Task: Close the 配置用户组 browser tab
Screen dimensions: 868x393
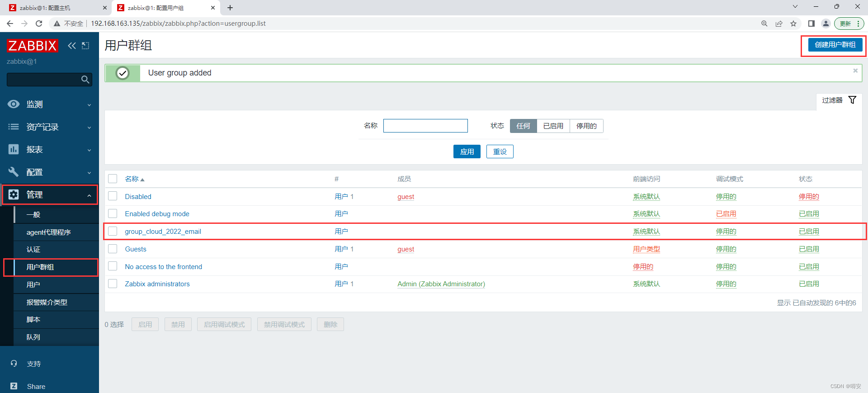Action: pyautogui.click(x=213, y=8)
